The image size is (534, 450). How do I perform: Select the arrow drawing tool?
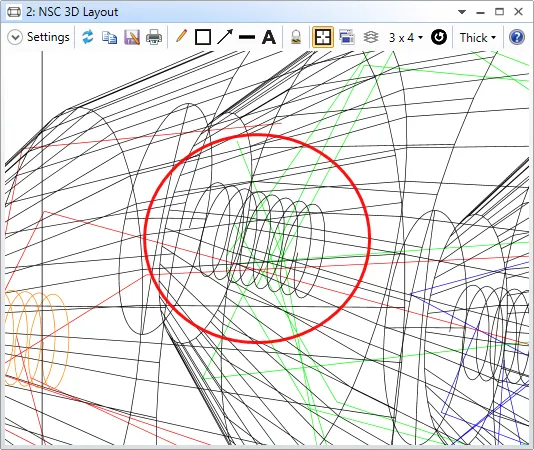click(225, 37)
